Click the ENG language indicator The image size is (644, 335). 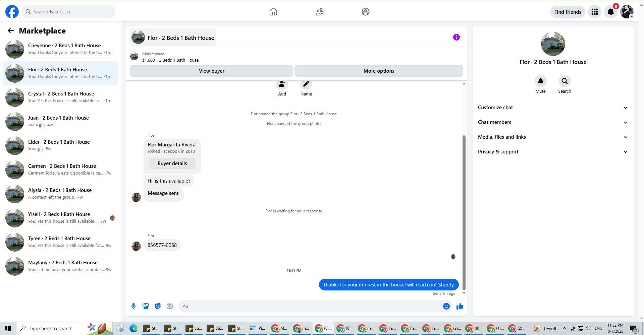598,328
